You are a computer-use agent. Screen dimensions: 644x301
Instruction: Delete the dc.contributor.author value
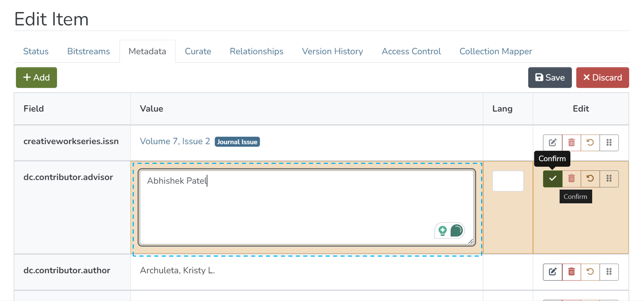571,272
